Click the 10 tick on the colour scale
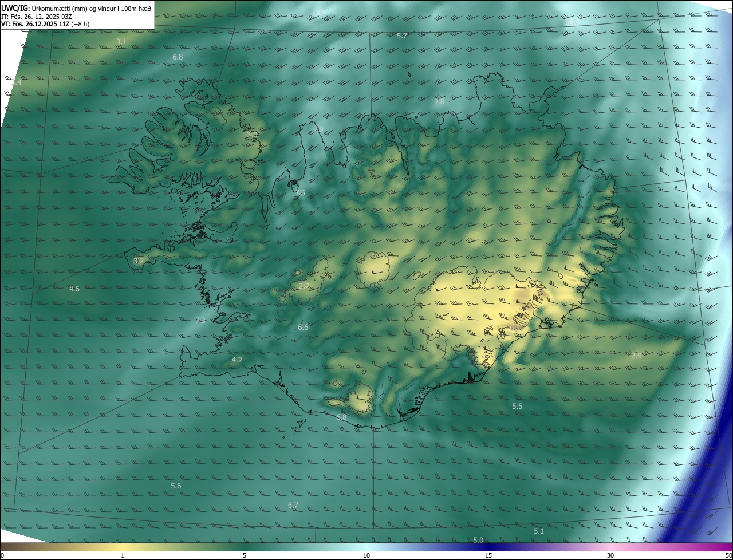This screenshot has height=560, width=733. 366,555
